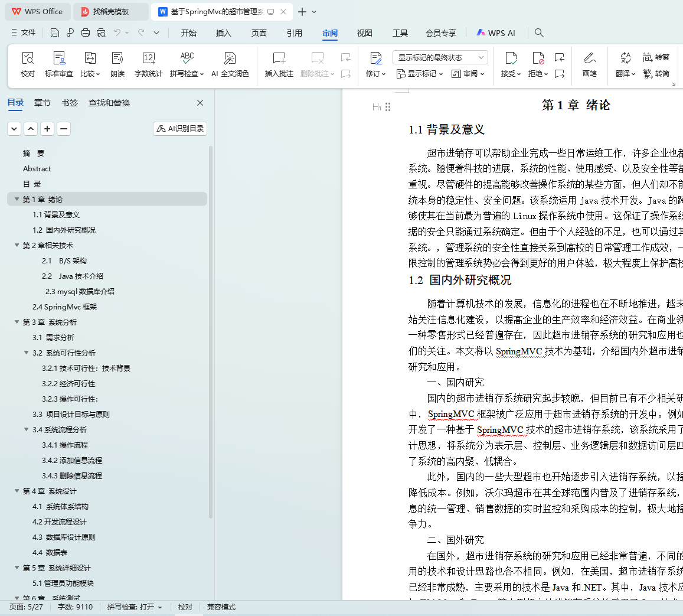Select 4.3 数据库设计原则 outline entry
The width and height of the screenshot is (683, 616).
click(x=64, y=537)
